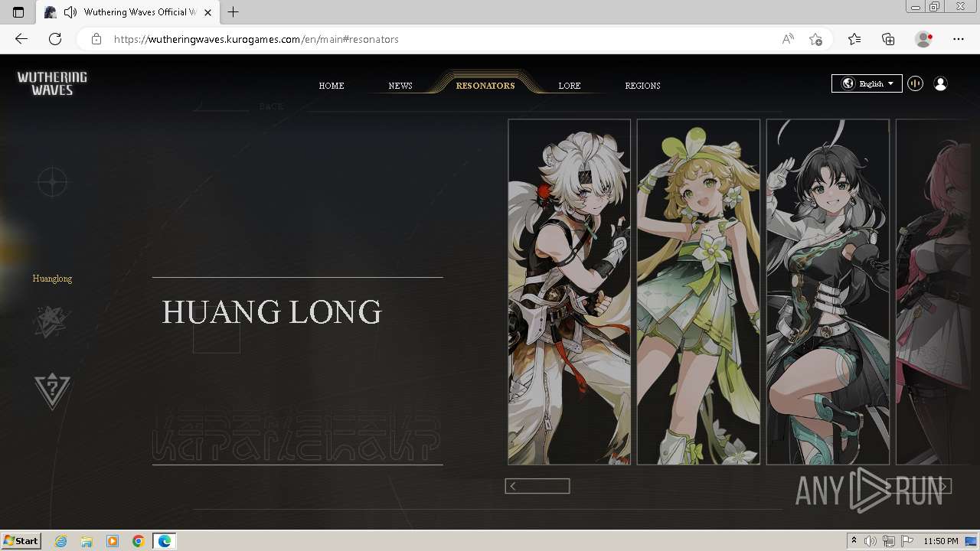980x551 pixels.
Task: Toggle the site music sound icon
Action: coord(915,83)
